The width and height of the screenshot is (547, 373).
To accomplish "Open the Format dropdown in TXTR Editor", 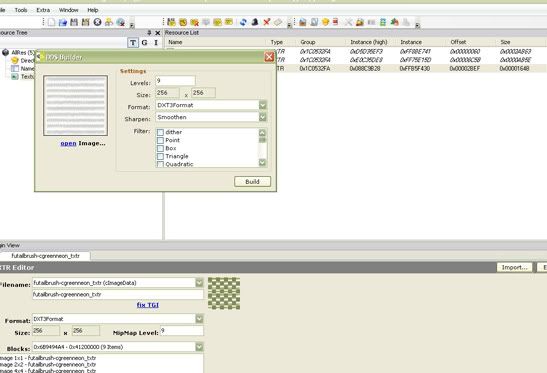I will [199, 319].
